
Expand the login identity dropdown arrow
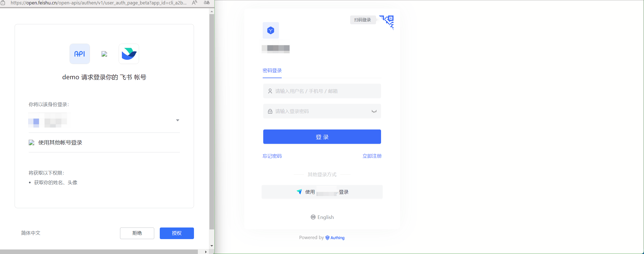click(178, 120)
